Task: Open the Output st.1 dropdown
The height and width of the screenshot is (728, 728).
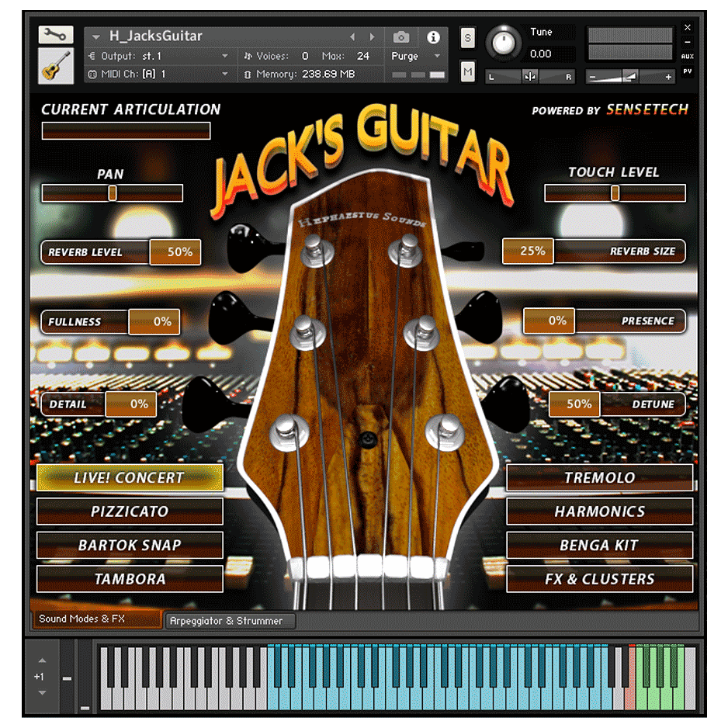Action: pyautogui.click(x=158, y=56)
